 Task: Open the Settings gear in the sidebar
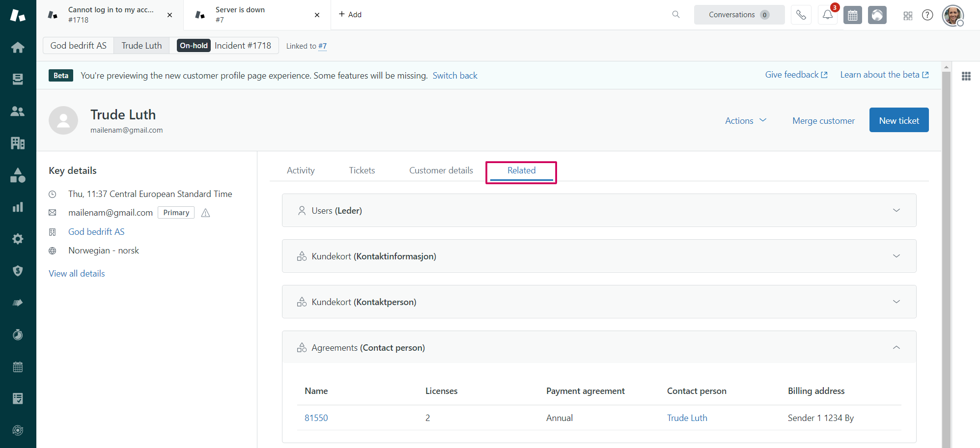click(18, 239)
